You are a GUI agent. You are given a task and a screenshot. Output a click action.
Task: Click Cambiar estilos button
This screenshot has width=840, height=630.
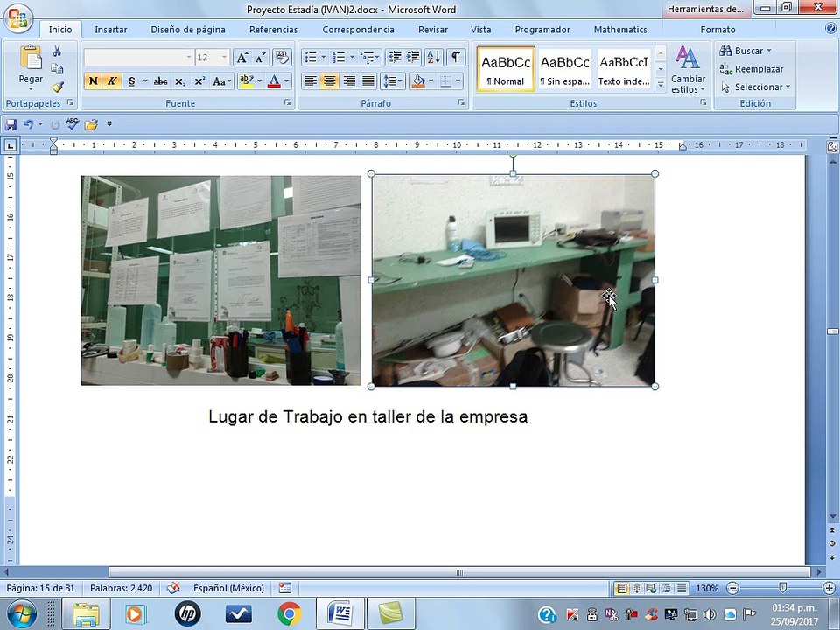[688, 70]
